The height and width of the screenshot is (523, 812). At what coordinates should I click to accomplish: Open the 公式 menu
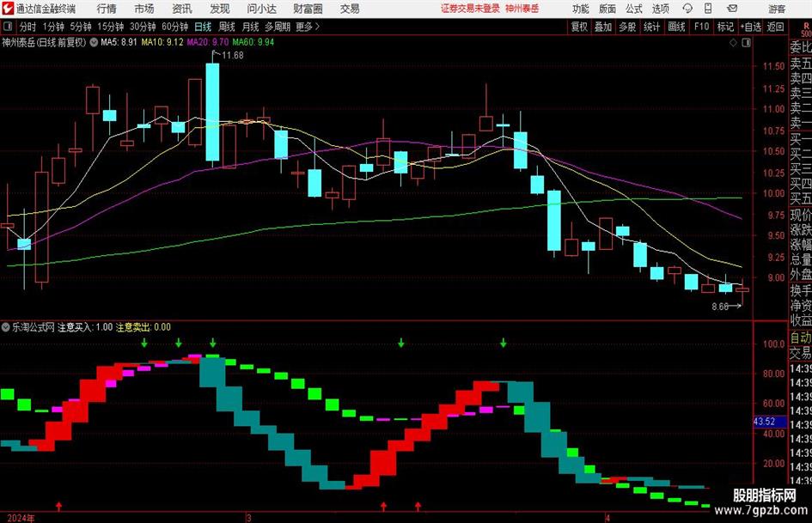(634, 9)
